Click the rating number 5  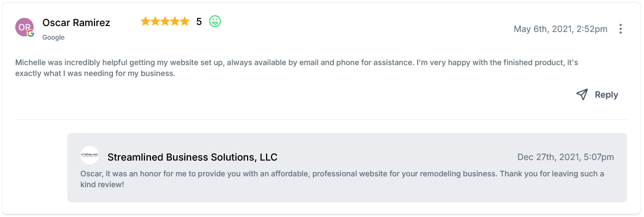(x=199, y=22)
